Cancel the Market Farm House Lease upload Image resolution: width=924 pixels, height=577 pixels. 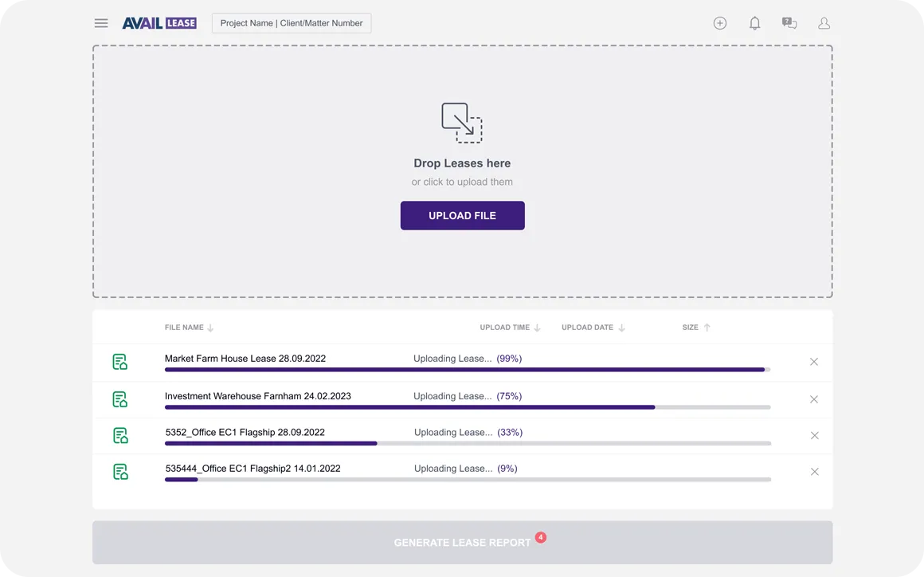[x=814, y=362]
